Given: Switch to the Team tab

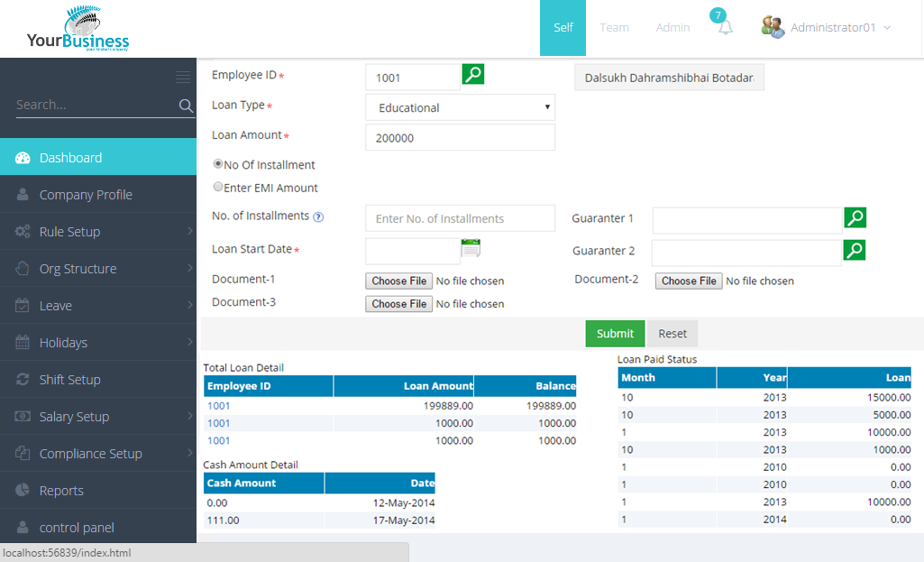Looking at the screenshot, I should [x=614, y=28].
